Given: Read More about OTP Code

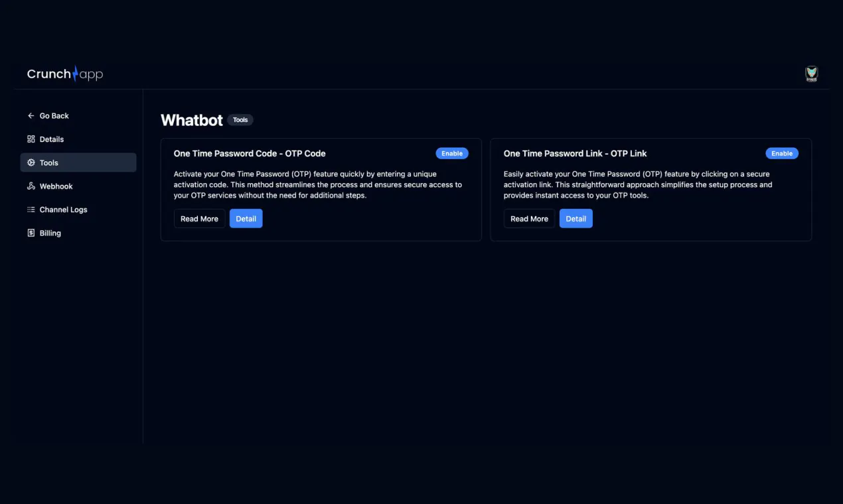Looking at the screenshot, I should tap(199, 219).
